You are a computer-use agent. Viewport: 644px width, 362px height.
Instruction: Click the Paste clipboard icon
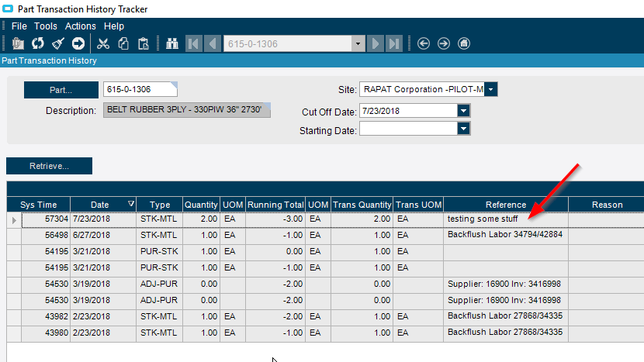click(143, 43)
